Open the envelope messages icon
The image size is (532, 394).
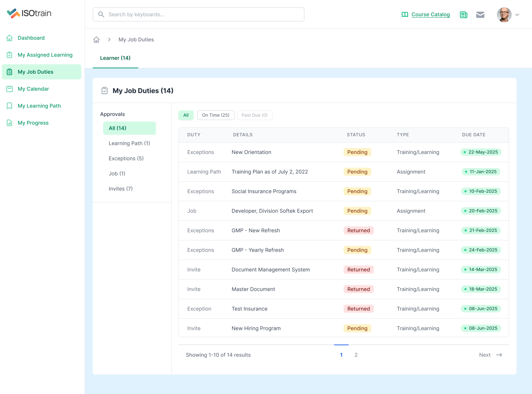[x=480, y=15]
